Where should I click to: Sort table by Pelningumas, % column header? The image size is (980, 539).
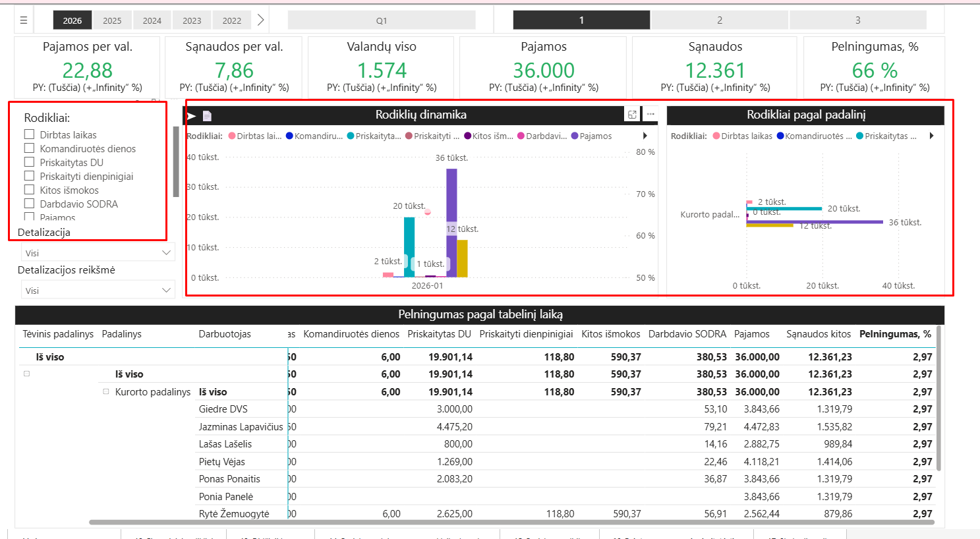tap(895, 334)
